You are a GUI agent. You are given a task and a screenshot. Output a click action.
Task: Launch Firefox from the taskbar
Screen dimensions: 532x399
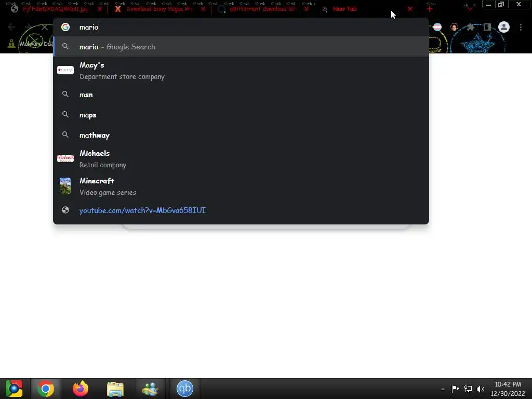tap(81, 389)
